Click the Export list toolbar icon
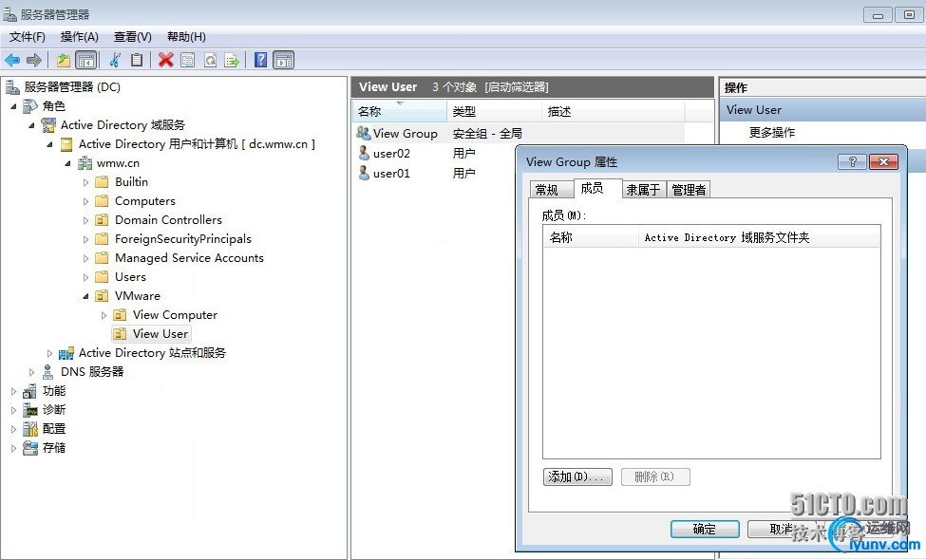Image resolution: width=926 pixels, height=560 pixels. 232,60
